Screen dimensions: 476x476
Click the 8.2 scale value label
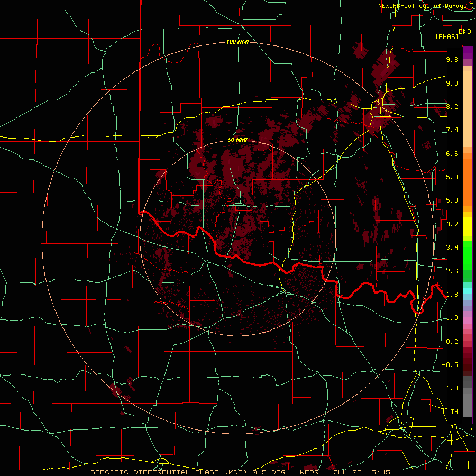[x=452, y=106]
